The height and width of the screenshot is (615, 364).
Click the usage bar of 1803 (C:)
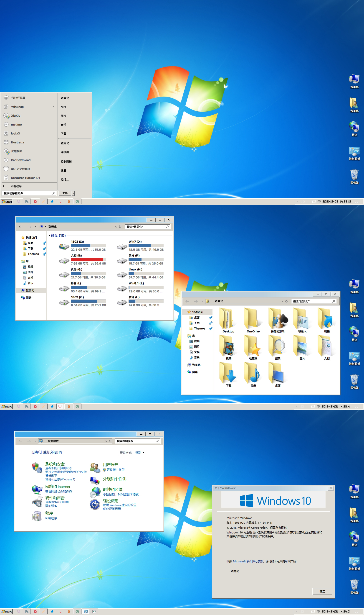pos(88,246)
